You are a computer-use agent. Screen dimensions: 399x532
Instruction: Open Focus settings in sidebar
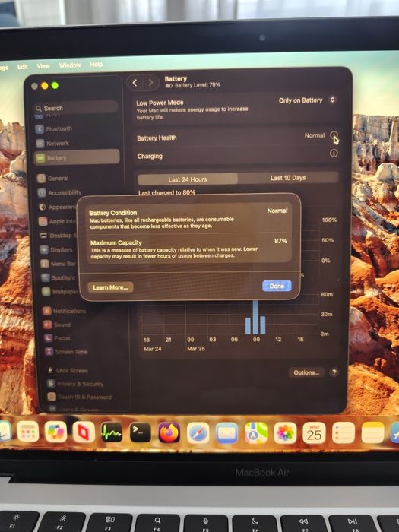(x=57, y=338)
